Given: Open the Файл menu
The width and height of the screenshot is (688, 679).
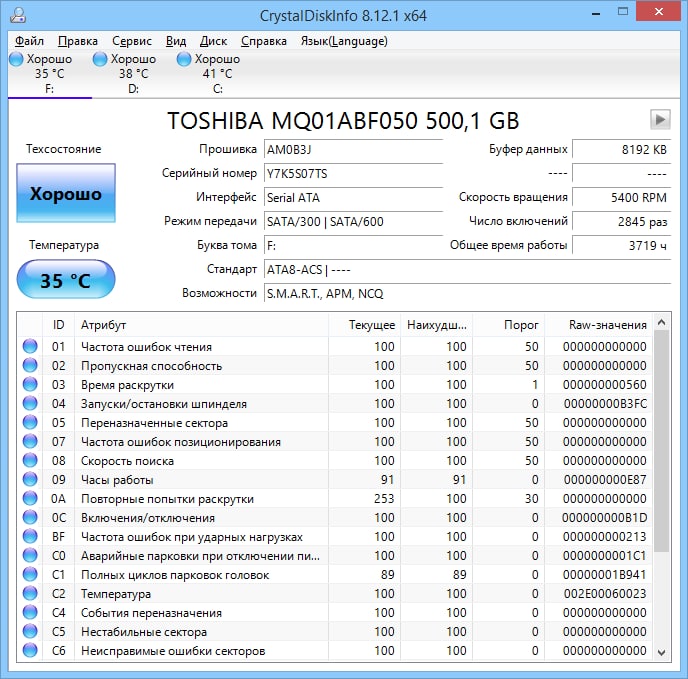Looking at the screenshot, I should [29, 41].
